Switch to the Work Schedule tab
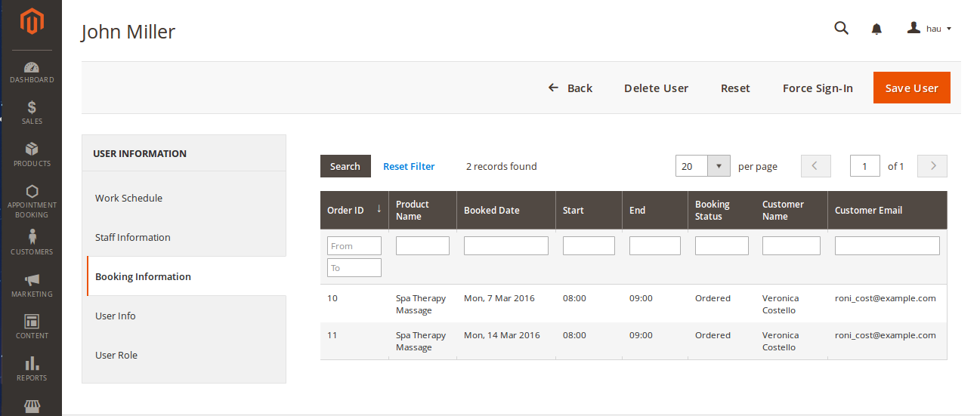Screen dimensions: 980x416 coord(128,198)
